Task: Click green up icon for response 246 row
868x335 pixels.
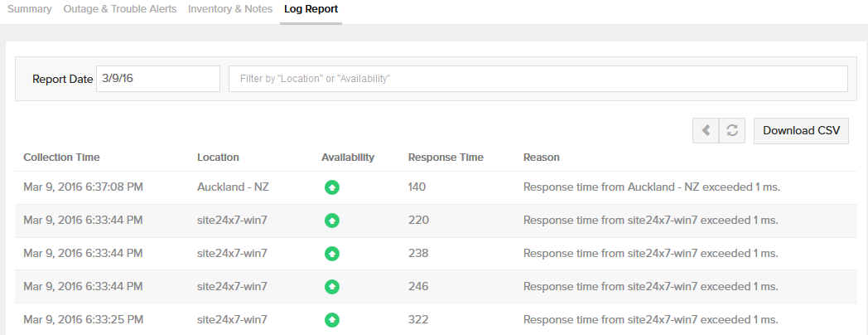Action: 332,287
